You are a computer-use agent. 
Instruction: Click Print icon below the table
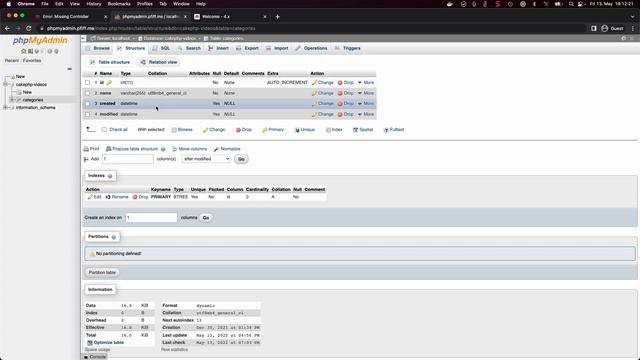[86, 149]
